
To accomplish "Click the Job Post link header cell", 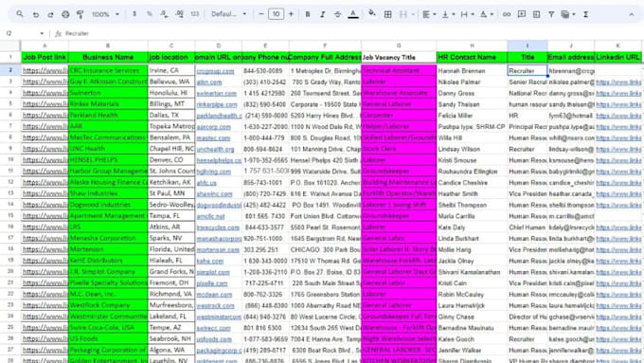I will click(x=45, y=57).
